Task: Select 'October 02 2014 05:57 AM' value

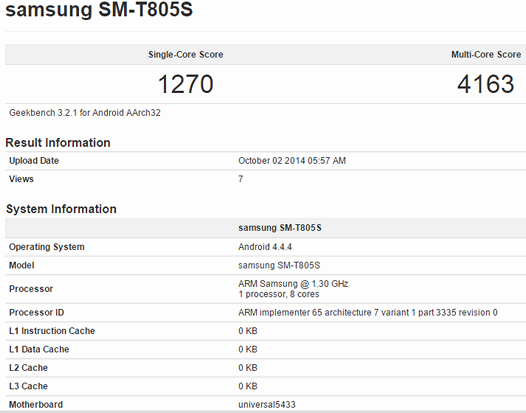Action: (292, 161)
